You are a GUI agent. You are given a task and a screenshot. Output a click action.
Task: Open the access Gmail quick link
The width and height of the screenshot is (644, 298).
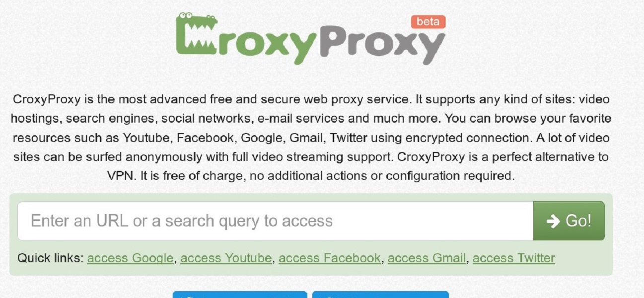pyautogui.click(x=427, y=258)
